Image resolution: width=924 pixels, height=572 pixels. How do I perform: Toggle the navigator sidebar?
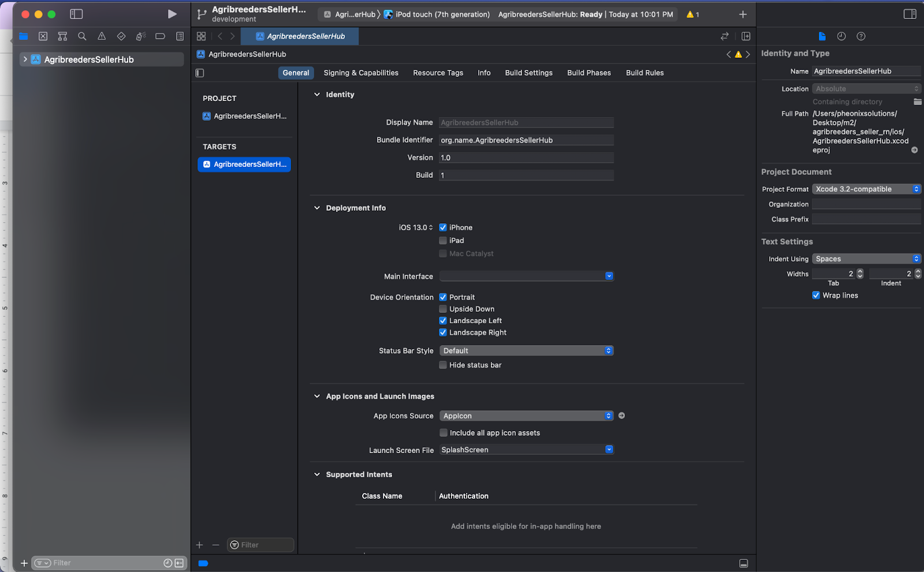click(76, 14)
